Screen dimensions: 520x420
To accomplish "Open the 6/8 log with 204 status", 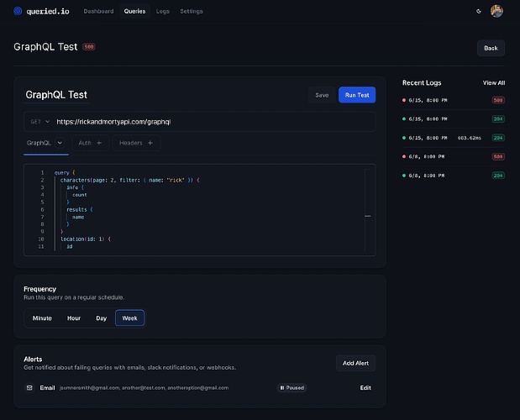I will tap(454, 176).
